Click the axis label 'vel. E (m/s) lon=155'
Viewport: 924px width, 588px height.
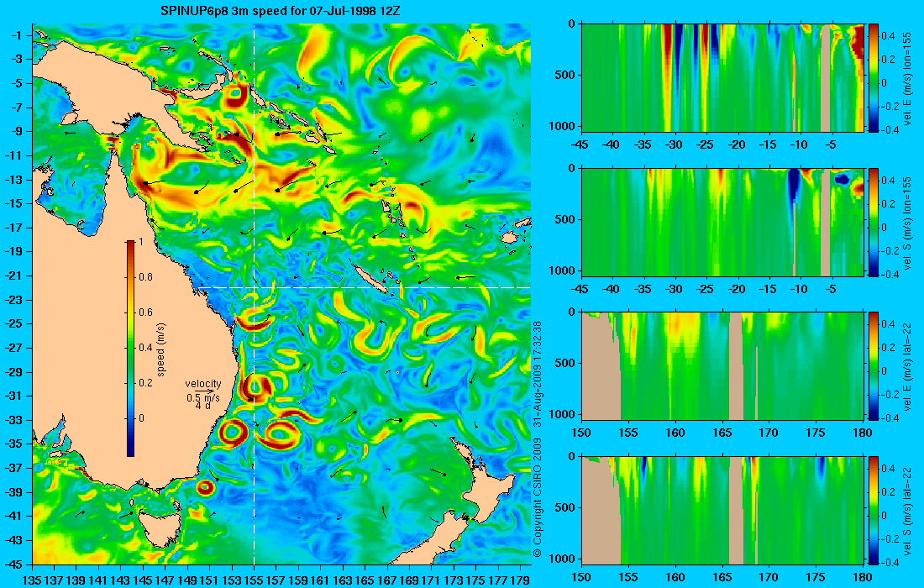click(908, 78)
